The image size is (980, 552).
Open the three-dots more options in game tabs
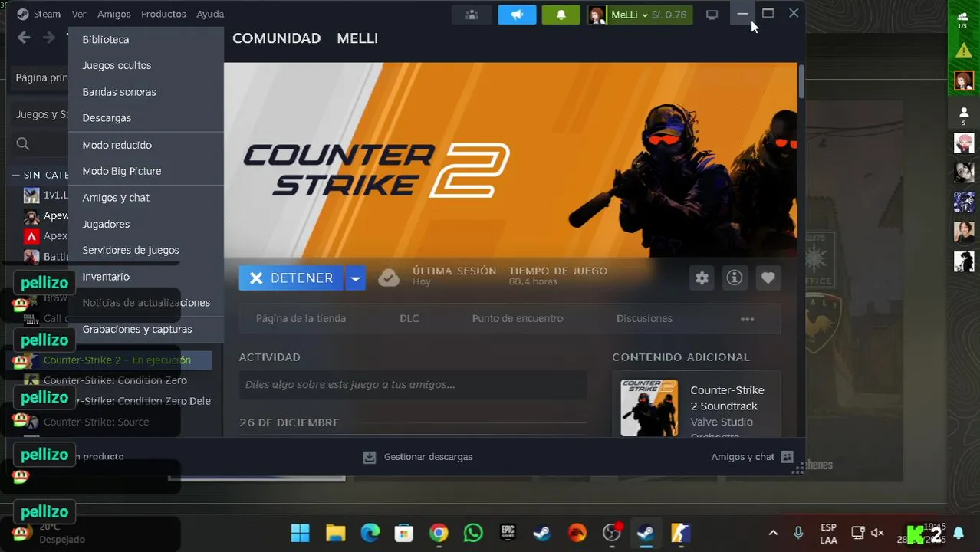747,319
